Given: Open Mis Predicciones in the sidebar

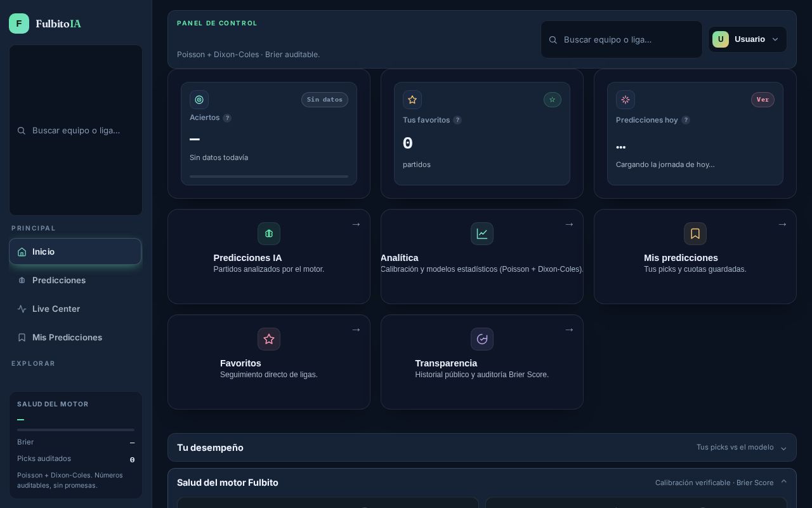Looking at the screenshot, I should (x=75, y=337).
